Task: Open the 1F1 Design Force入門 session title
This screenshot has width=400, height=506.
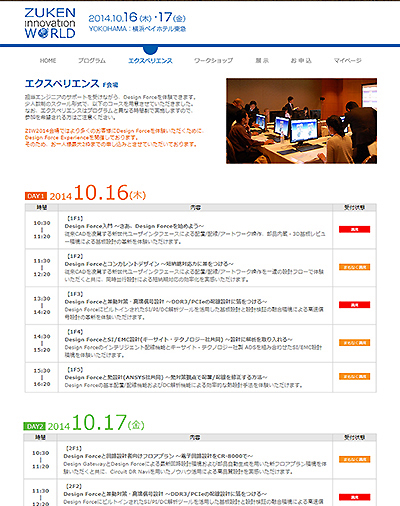Action: click(x=134, y=226)
